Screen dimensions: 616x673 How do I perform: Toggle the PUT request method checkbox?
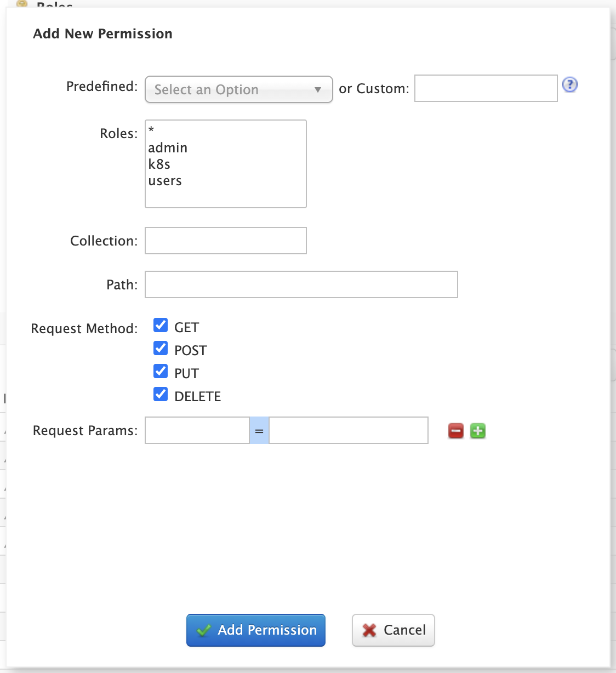click(161, 372)
